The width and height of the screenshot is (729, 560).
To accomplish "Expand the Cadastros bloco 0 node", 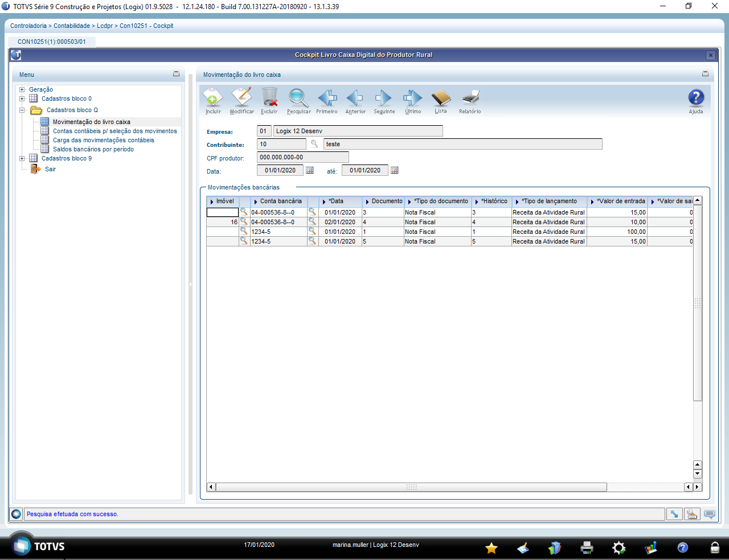I will [22, 98].
